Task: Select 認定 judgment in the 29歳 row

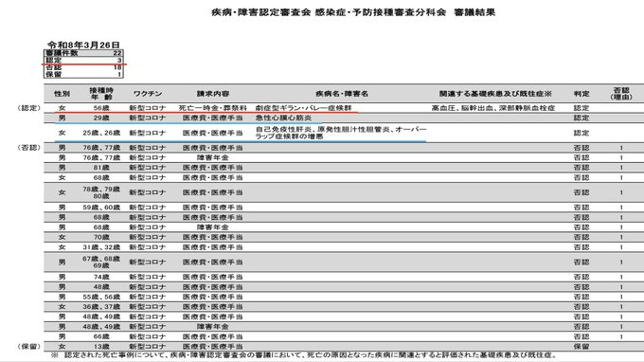Action: (581, 118)
